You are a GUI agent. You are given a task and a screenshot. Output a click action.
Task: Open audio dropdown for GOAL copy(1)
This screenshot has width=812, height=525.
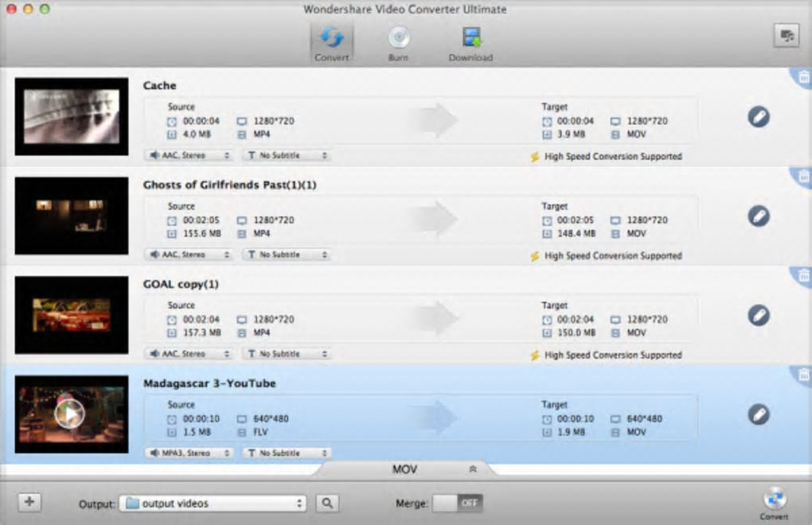pos(189,354)
